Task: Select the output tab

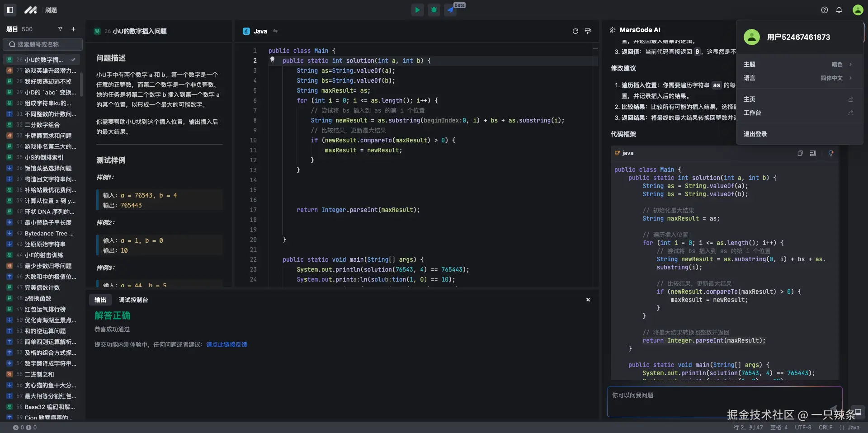Action: pos(100,300)
